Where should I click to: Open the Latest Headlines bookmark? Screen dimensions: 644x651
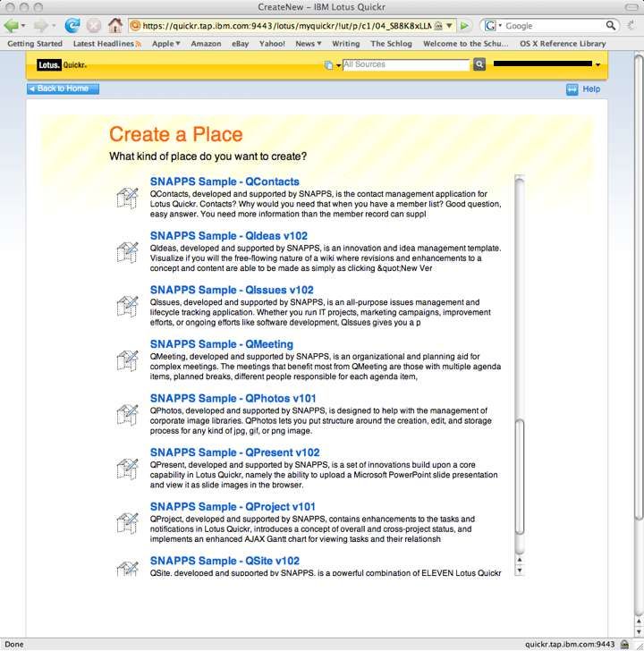point(104,44)
